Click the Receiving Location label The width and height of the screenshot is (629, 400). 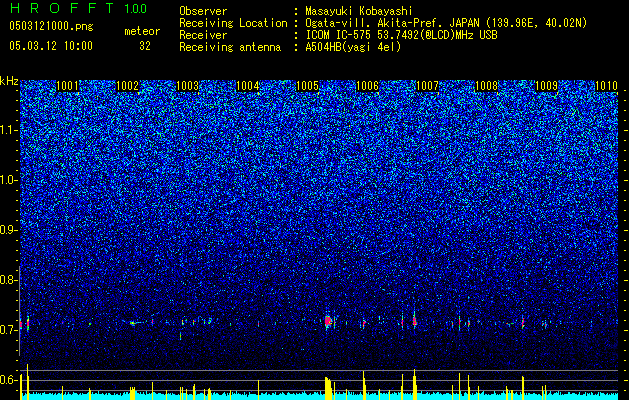(233, 23)
